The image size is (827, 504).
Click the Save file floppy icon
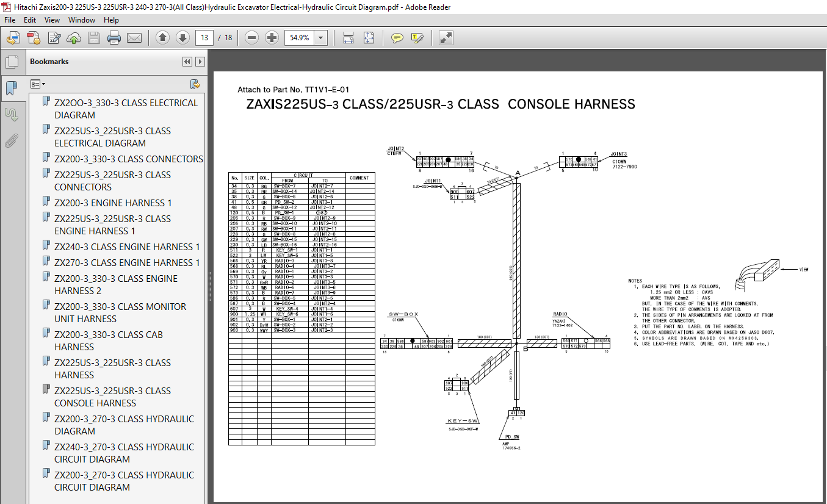93,38
